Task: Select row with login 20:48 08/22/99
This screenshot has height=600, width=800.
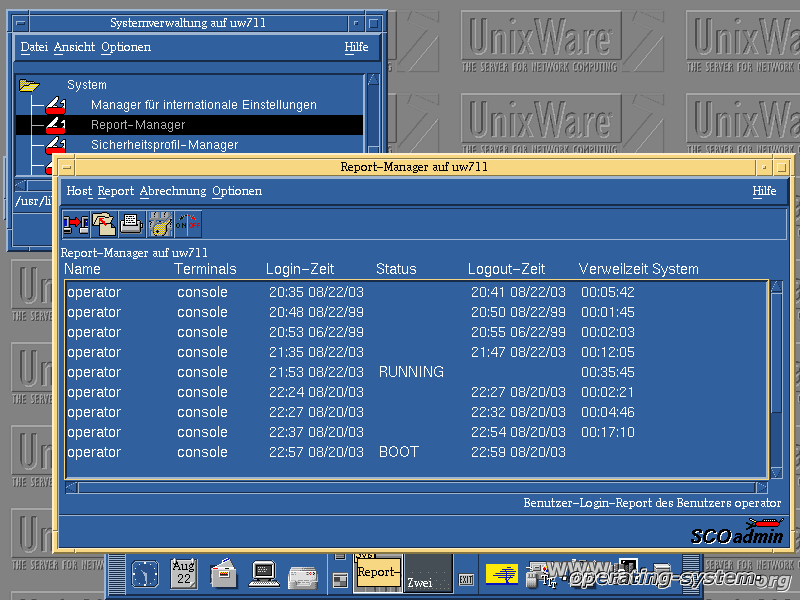Action: pyautogui.click(x=416, y=312)
